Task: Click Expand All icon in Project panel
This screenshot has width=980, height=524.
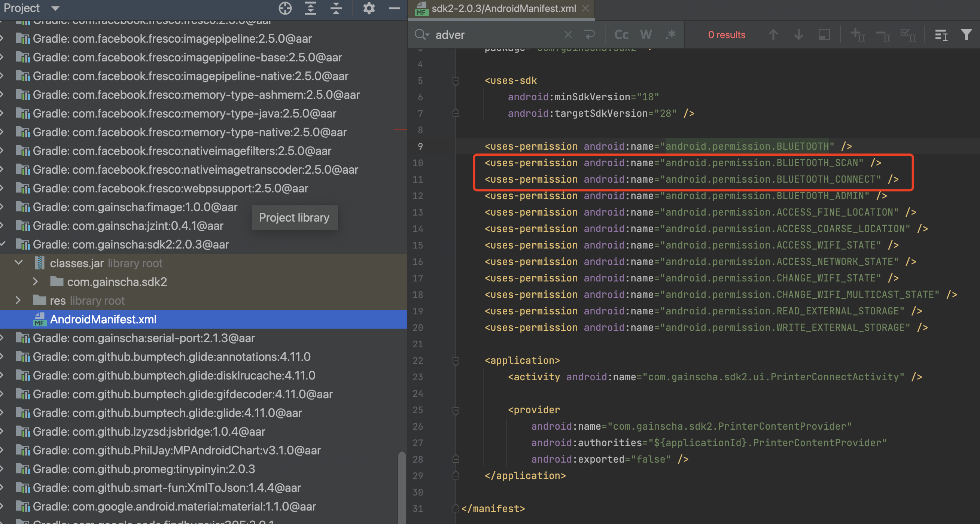Action: 310,8
